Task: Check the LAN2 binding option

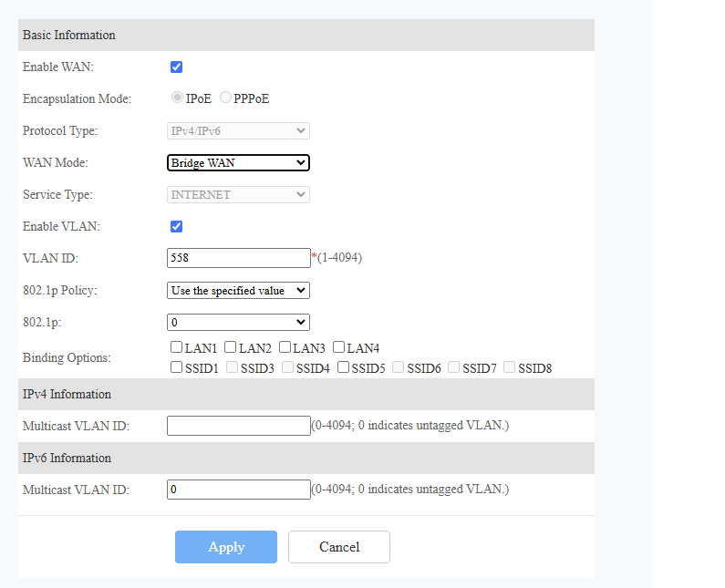Action: point(230,347)
